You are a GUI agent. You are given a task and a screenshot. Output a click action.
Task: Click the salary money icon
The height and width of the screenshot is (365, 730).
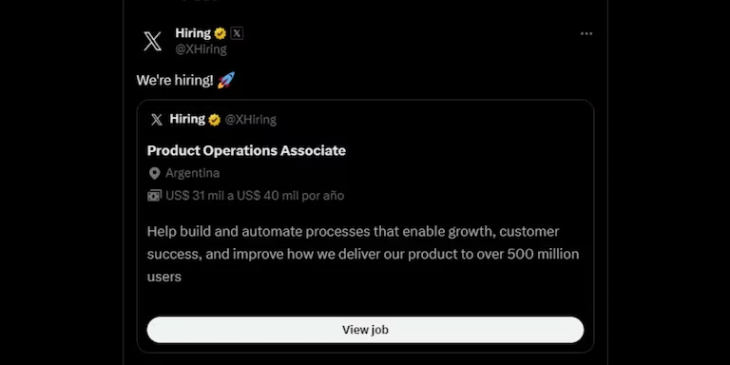(154, 196)
